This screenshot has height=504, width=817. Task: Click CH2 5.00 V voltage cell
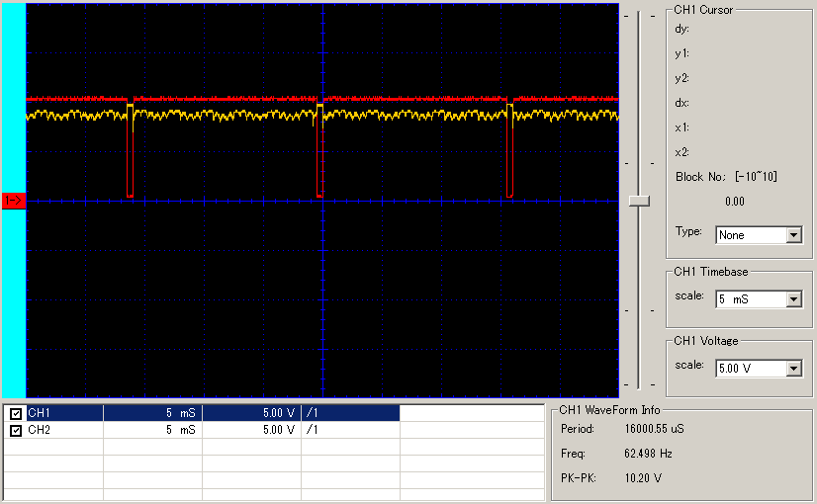251,430
